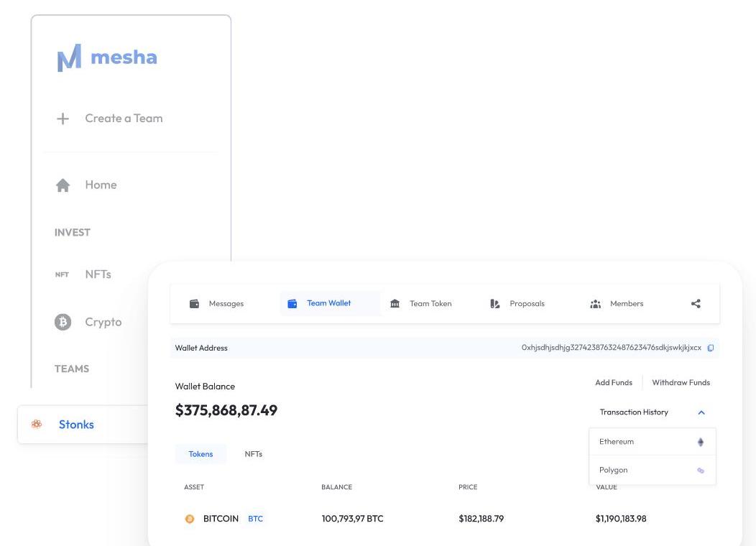Click the Ethereum diamond icon
756x546 pixels.
(x=701, y=443)
